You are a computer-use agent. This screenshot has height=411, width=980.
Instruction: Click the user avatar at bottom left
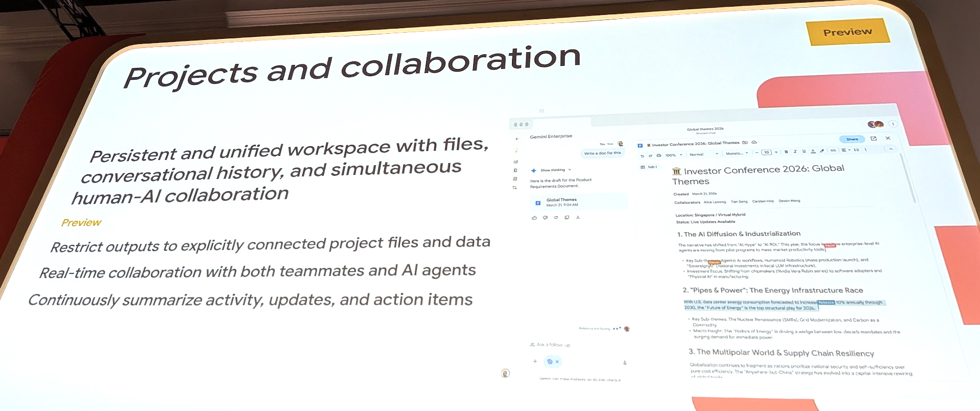505,373
